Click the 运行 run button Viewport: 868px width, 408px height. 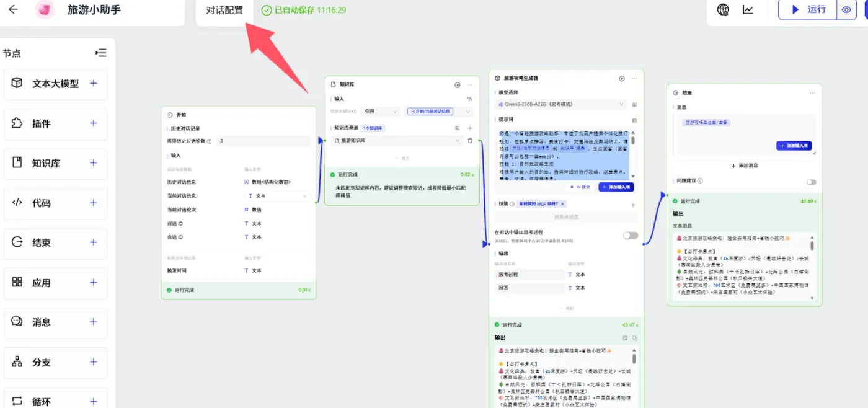[x=808, y=9]
